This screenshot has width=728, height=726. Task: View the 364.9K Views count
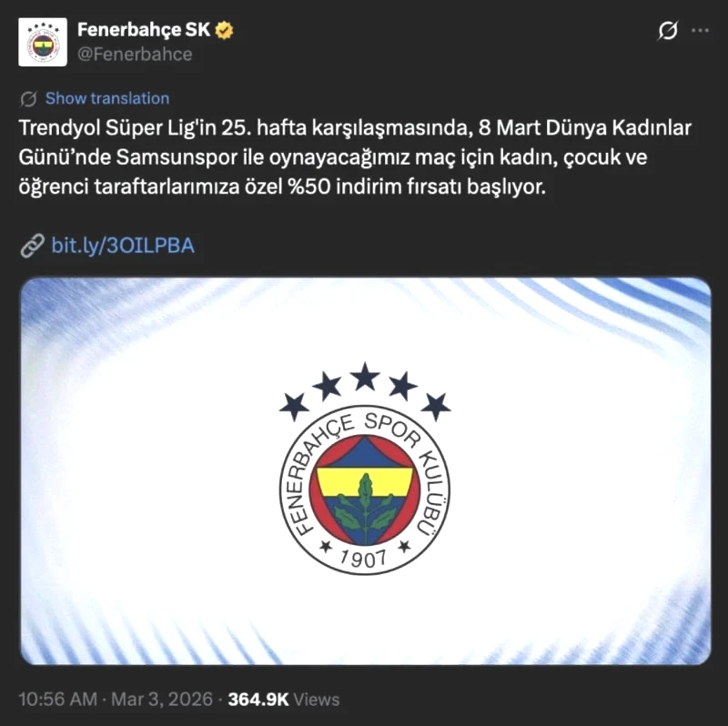point(284,700)
